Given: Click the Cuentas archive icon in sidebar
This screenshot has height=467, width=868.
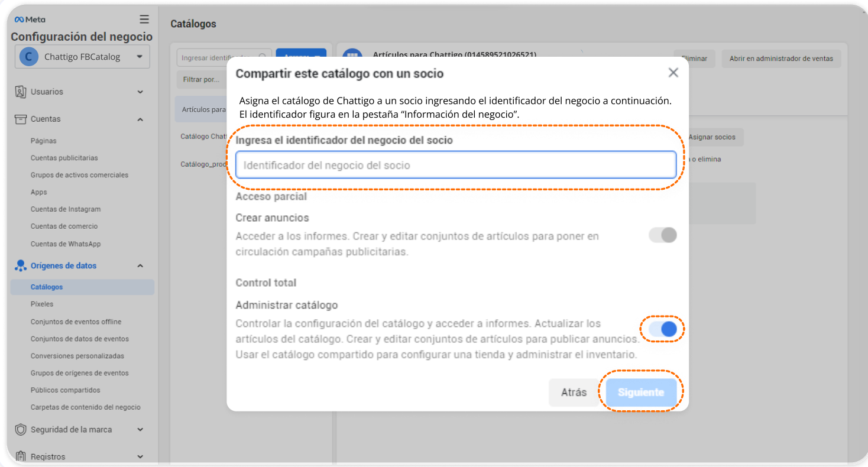Looking at the screenshot, I should click(21, 119).
